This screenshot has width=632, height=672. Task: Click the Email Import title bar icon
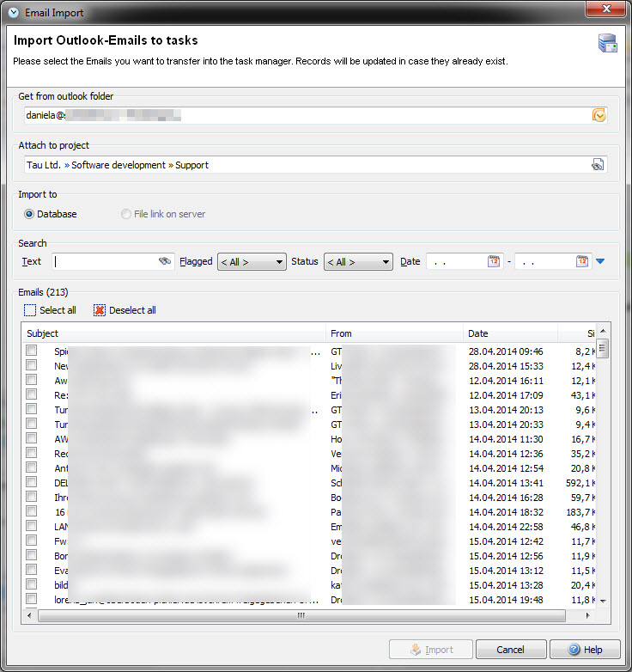tap(12, 11)
